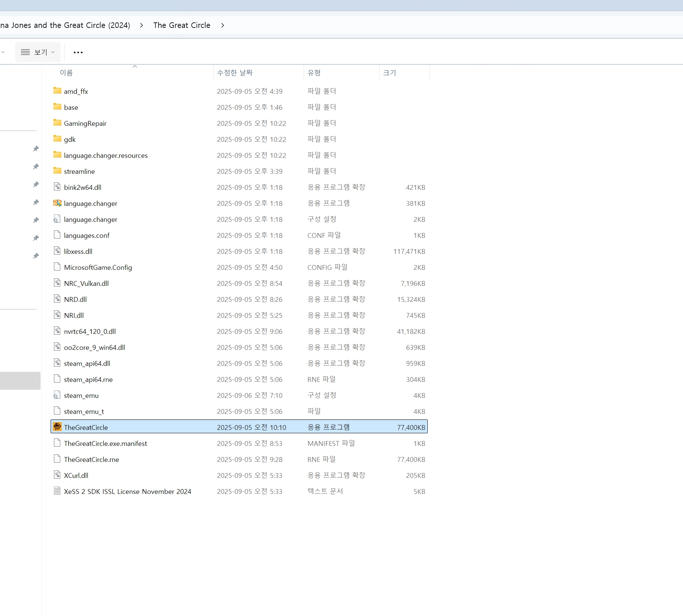Click the NRC_Vulkan.dll file icon
Screen dimensions: 683x616
(57, 283)
